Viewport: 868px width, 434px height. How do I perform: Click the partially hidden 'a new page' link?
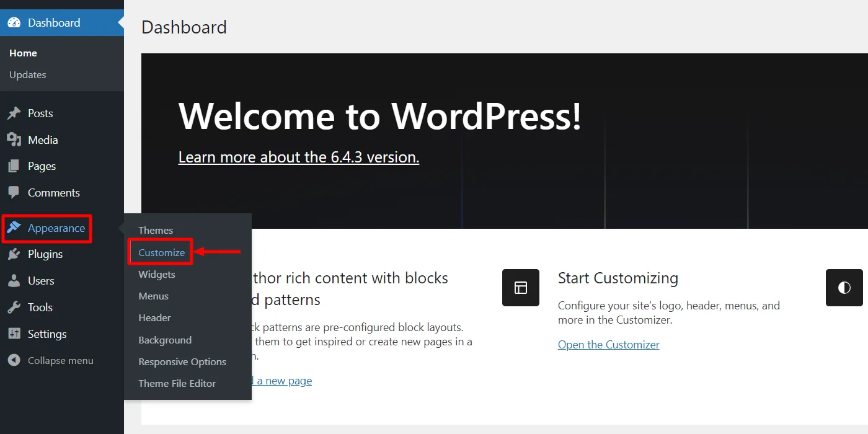click(283, 381)
